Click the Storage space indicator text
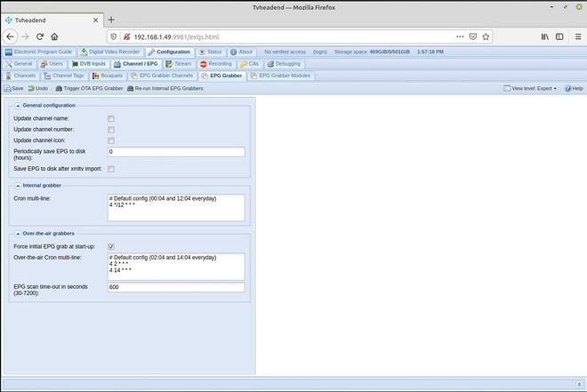Screen dimensions: 587x392 (x=372, y=52)
